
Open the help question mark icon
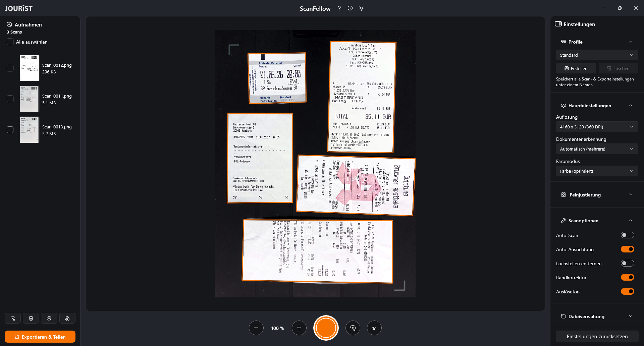pos(339,8)
